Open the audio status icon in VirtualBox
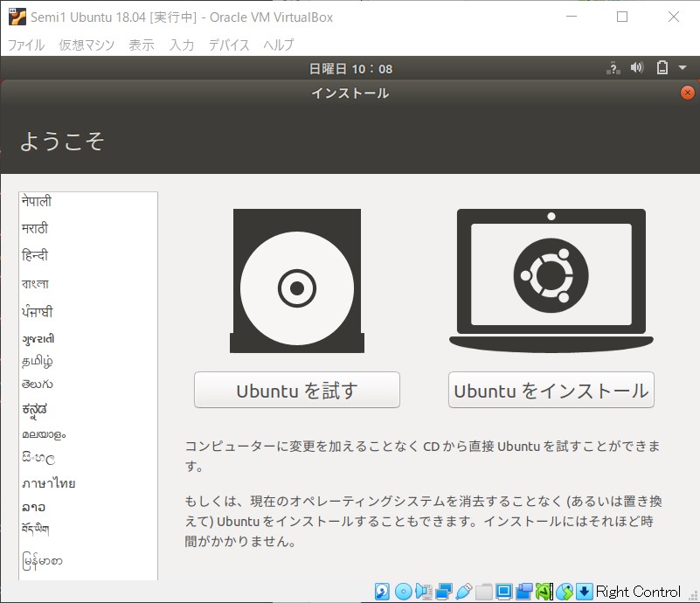 coord(423,592)
